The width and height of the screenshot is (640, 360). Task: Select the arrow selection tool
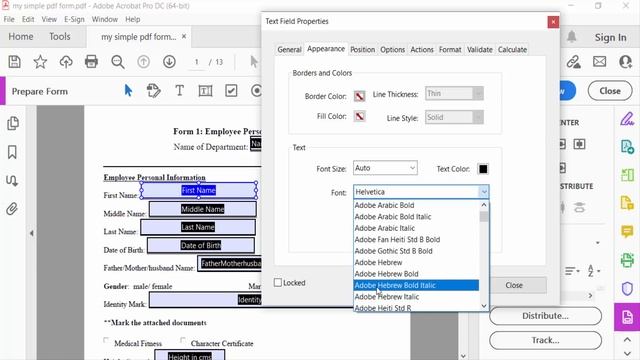pyautogui.click(x=128, y=91)
